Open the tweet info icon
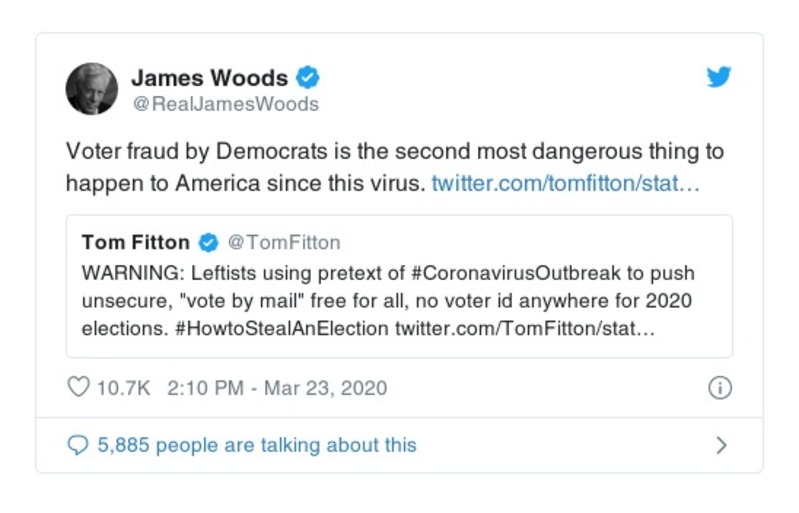Screen dimensions: 799x513 click(719, 388)
